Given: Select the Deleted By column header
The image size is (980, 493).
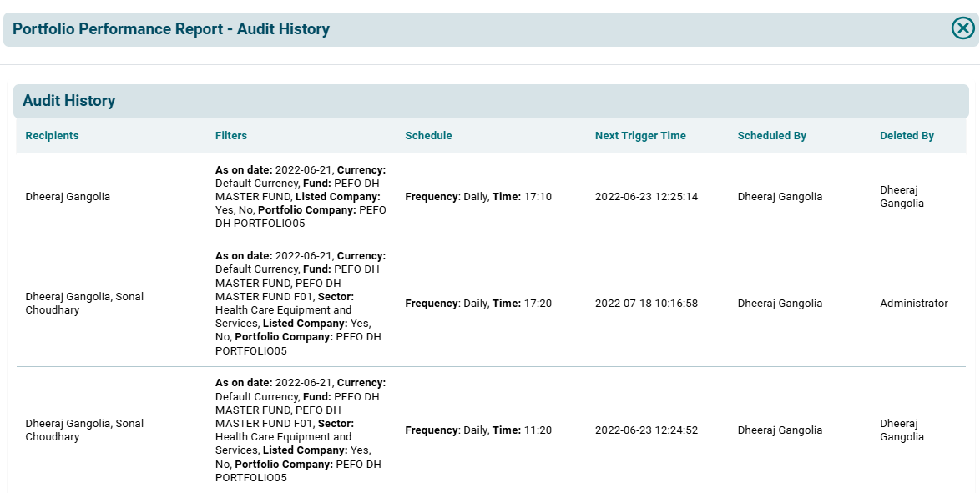Looking at the screenshot, I should [x=907, y=136].
